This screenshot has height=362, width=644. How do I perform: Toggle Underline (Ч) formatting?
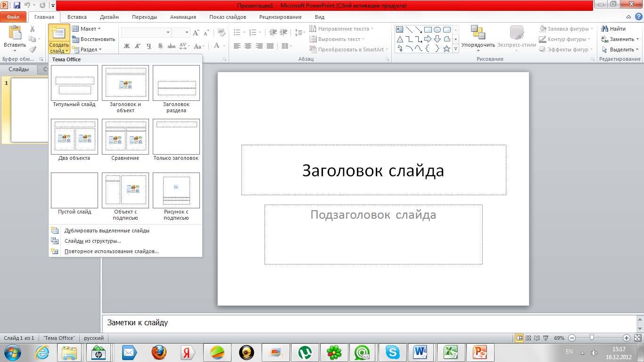[x=149, y=46]
